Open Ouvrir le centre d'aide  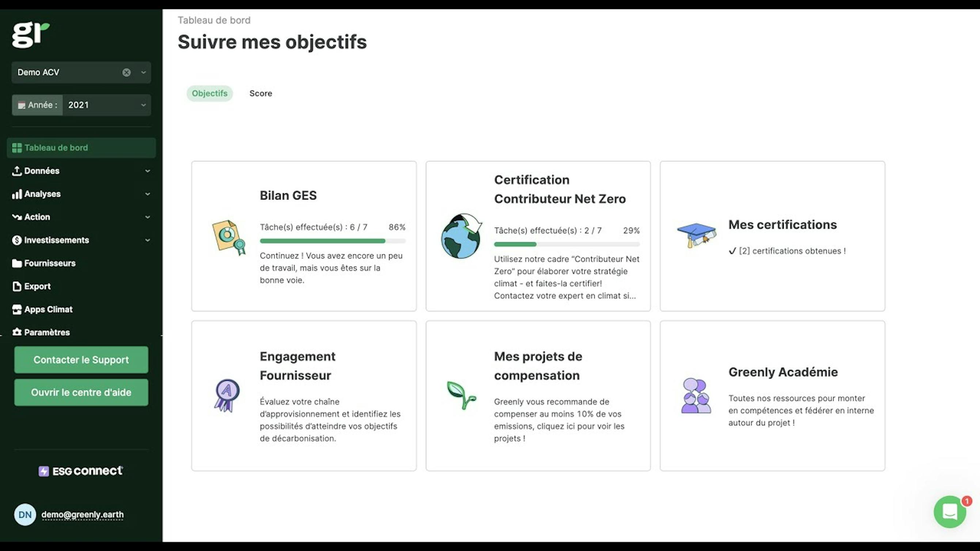coord(81,392)
